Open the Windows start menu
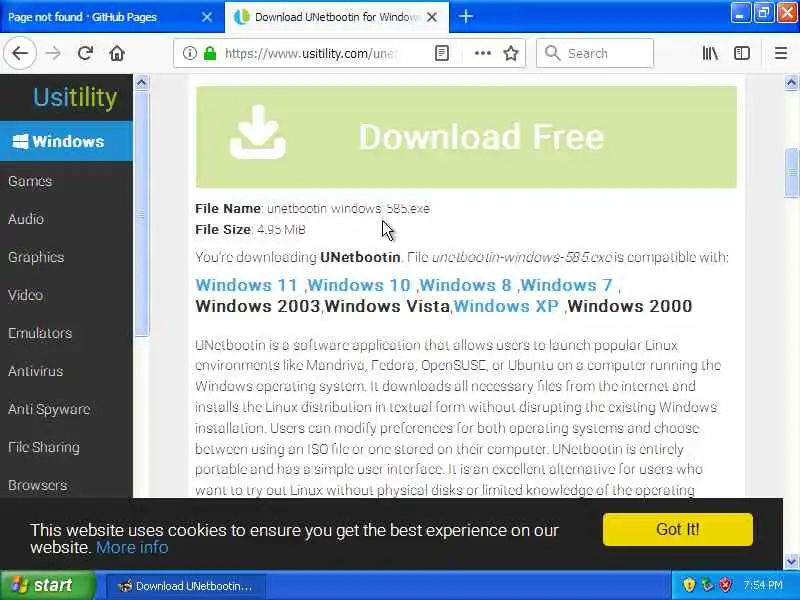Screen dimensions: 800x600 [48, 585]
